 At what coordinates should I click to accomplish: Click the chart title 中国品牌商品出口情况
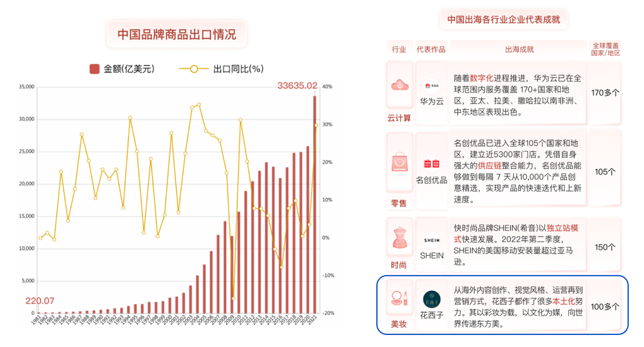tap(177, 35)
